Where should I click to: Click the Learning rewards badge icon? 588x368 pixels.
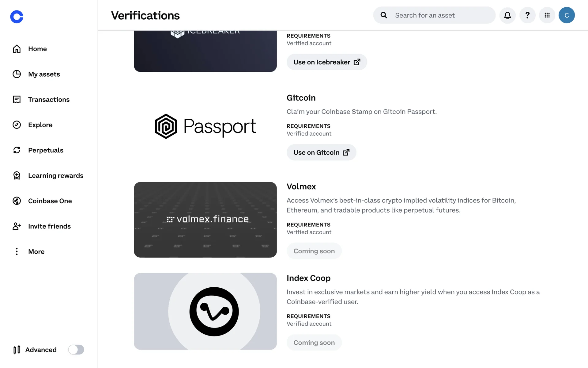click(x=17, y=175)
